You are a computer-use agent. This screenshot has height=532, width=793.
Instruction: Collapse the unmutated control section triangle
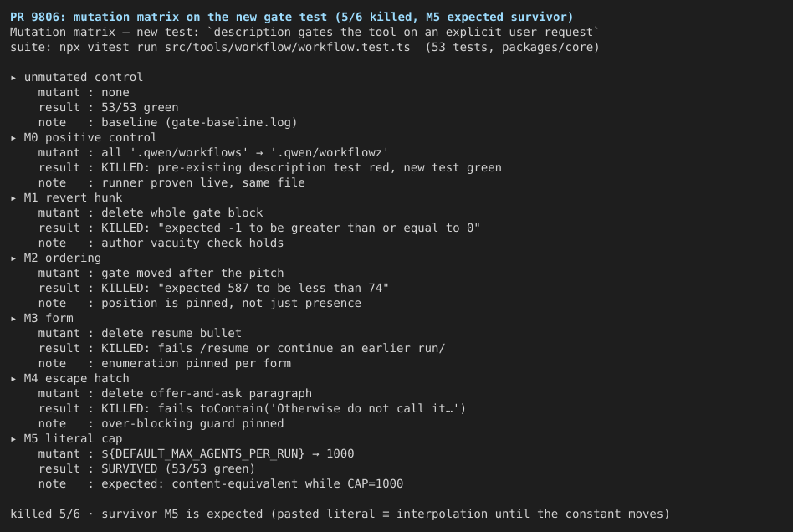tap(13, 78)
